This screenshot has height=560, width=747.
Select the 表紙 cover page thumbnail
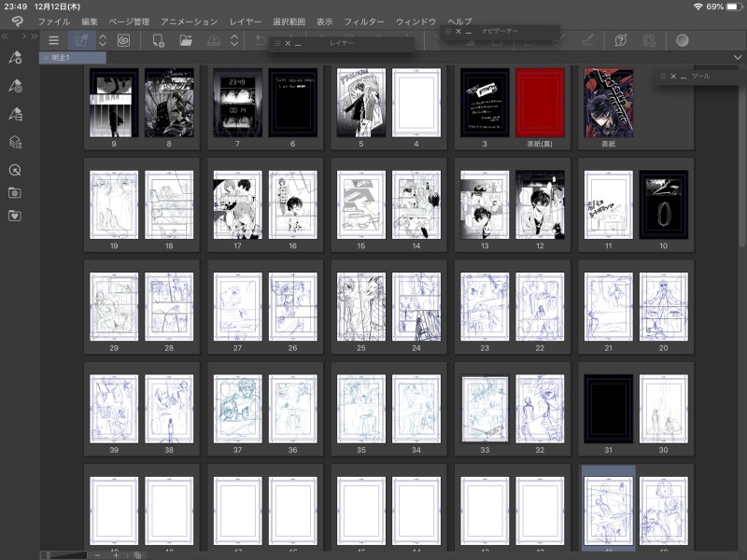click(609, 103)
